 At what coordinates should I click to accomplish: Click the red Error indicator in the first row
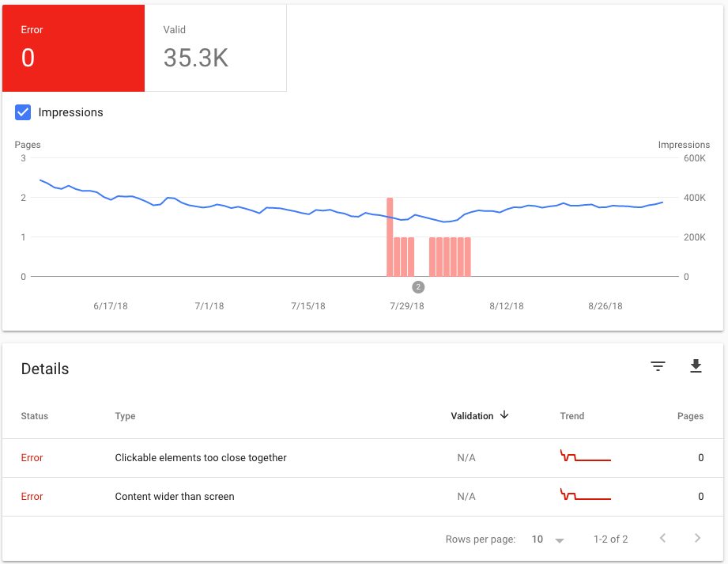[32, 457]
